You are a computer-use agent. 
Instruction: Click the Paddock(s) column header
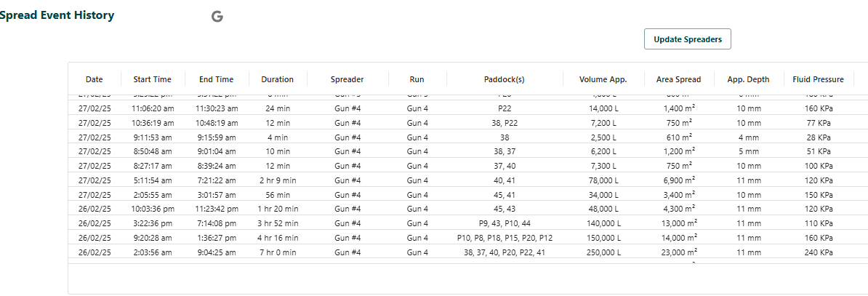[x=504, y=79]
